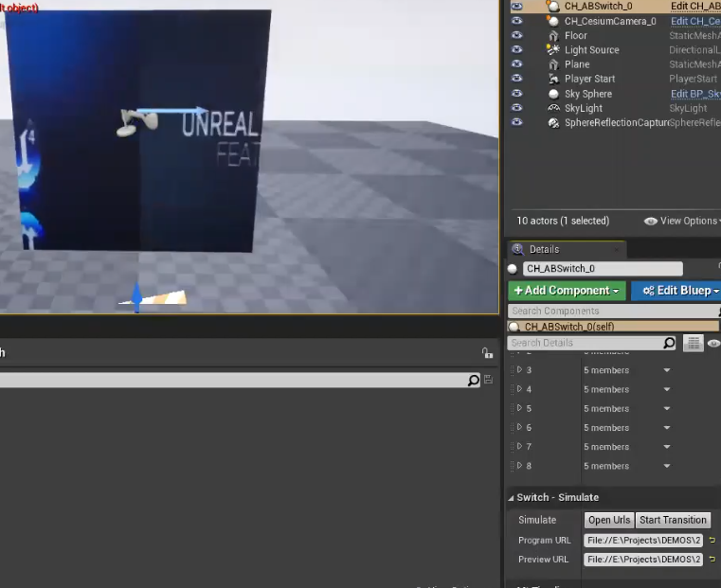Click the Plane static mesh icon
This screenshot has height=588, width=721.
tap(553, 64)
